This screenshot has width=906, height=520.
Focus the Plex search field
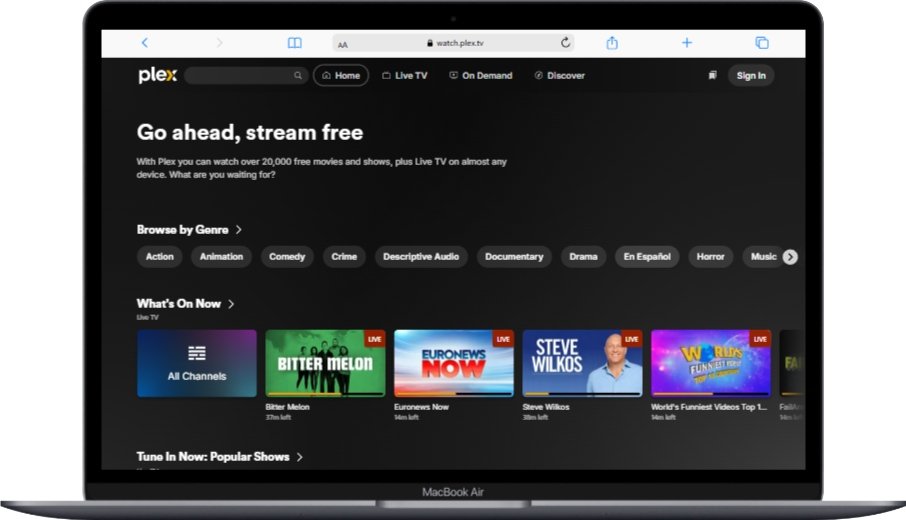point(245,76)
